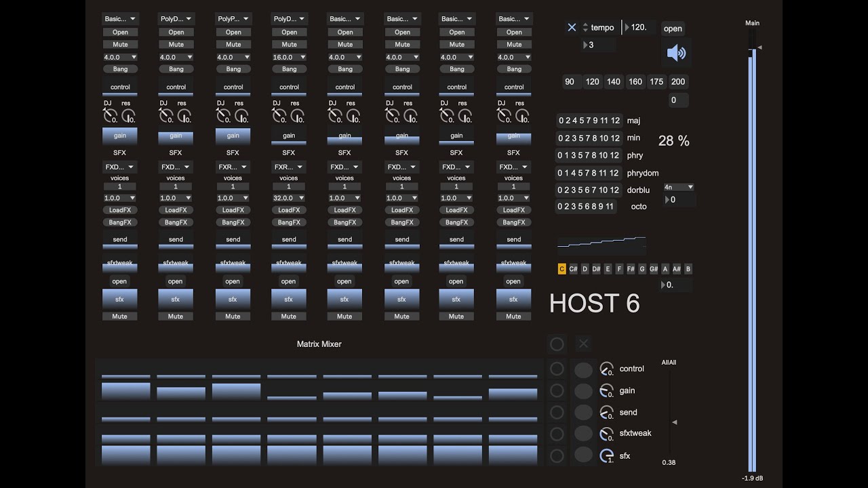Adjust the AllAll slider showing 0.38
The height and width of the screenshot is (488, 868).
(x=670, y=413)
